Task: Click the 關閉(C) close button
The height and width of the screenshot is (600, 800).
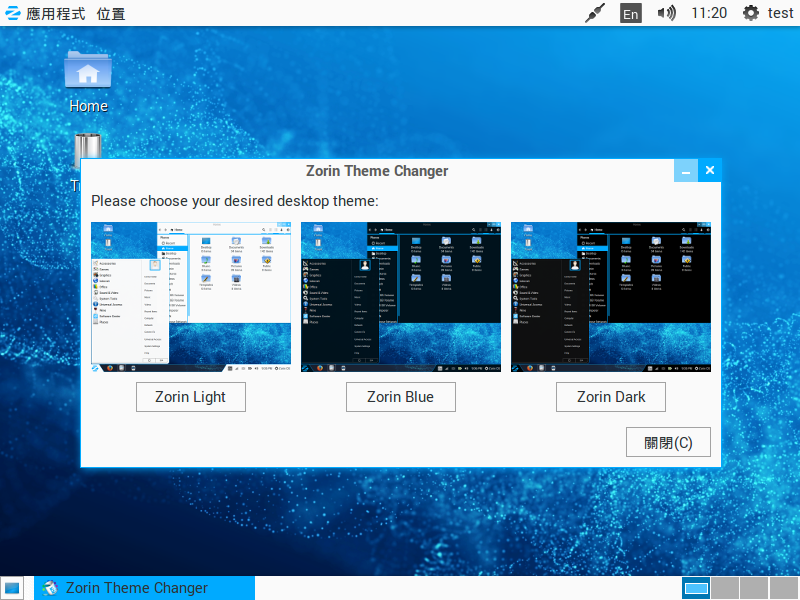Action: (x=668, y=442)
